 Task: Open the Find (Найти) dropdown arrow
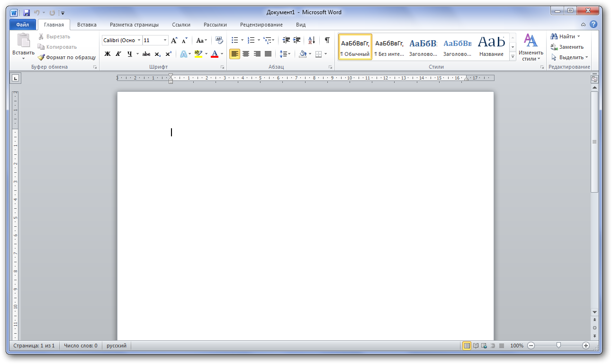point(578,36)
